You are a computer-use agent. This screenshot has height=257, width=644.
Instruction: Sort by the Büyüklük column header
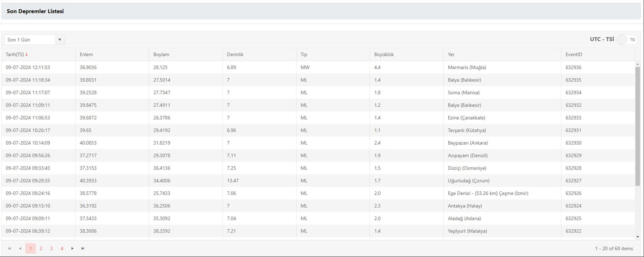[384, 55]
